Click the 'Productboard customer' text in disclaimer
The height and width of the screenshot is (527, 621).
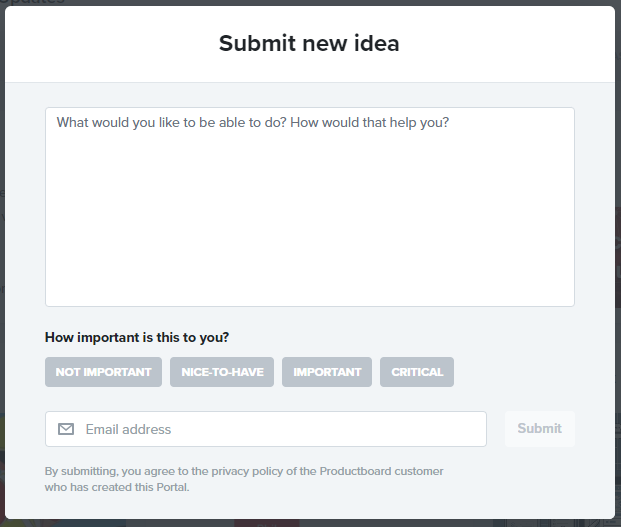tap(380, 471)
